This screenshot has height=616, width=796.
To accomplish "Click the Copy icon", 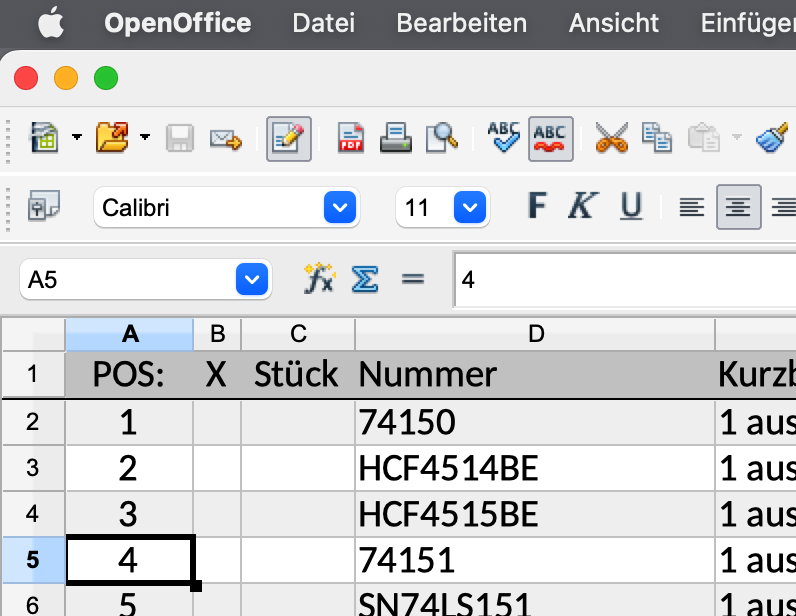I will [656, 138].
